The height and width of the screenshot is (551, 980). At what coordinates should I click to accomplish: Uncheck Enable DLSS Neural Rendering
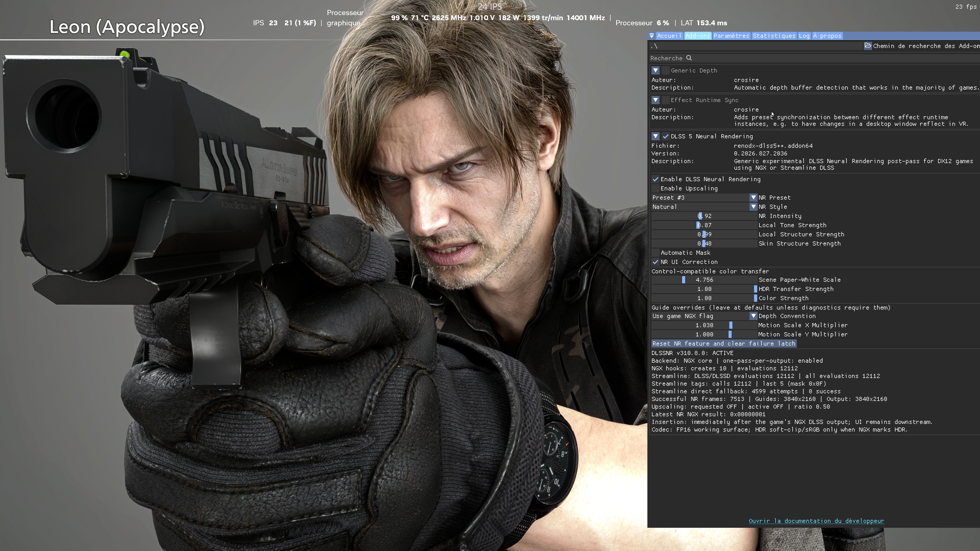pos(655,179)
